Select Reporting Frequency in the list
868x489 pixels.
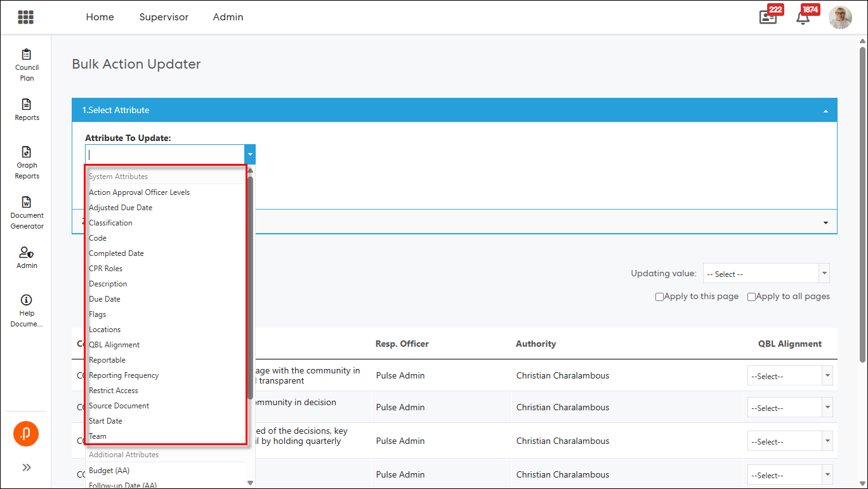pos(124,375)
